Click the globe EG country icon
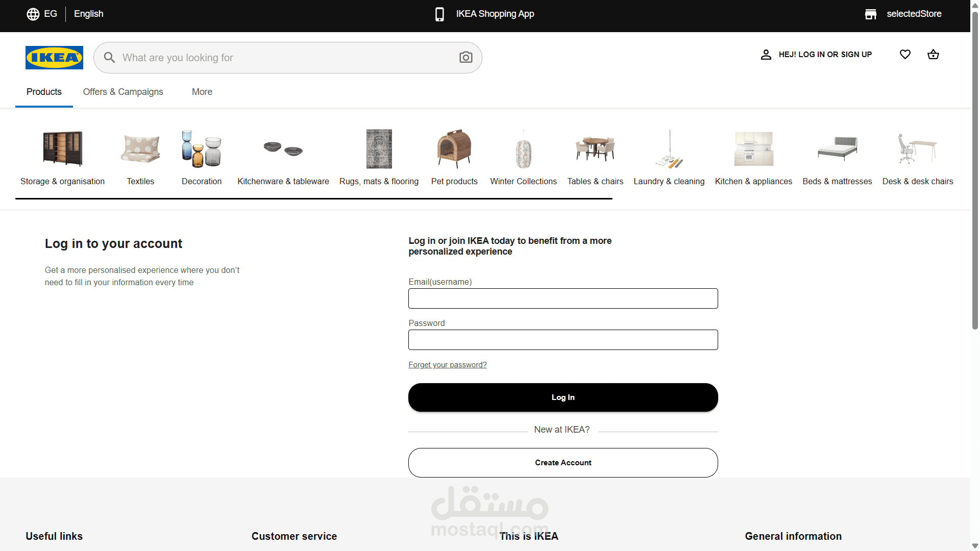The width and height of the screenshot is (980, 551). tap(33, 14)
